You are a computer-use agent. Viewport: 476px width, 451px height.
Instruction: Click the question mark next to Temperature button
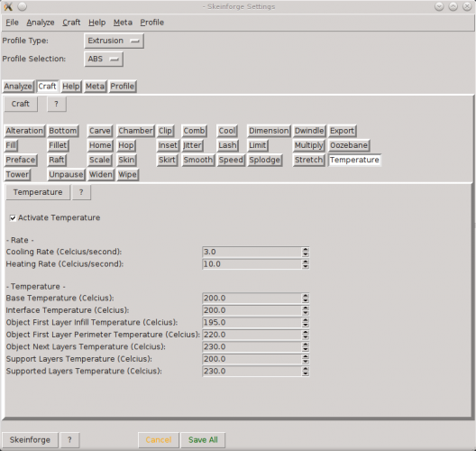click(81, 192)
